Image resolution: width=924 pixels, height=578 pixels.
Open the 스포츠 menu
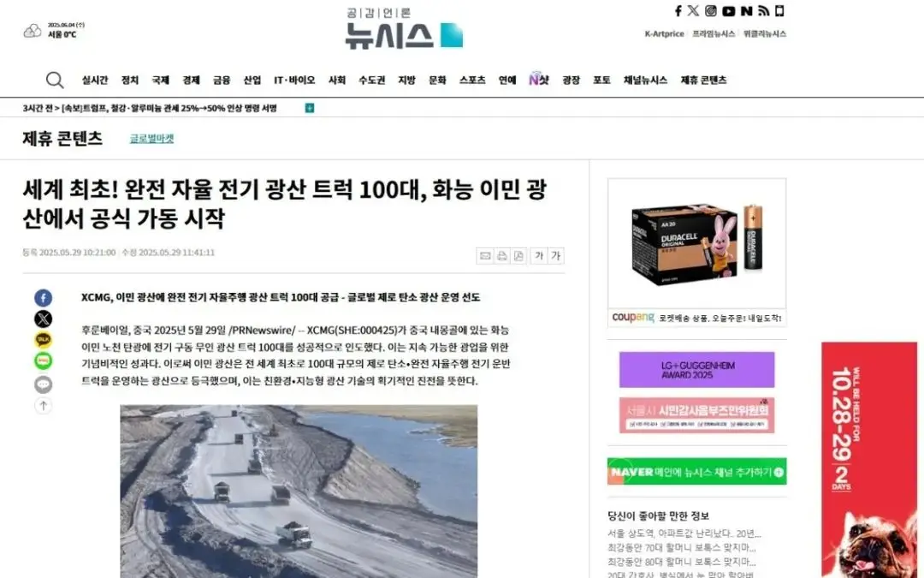pos(472,80)
